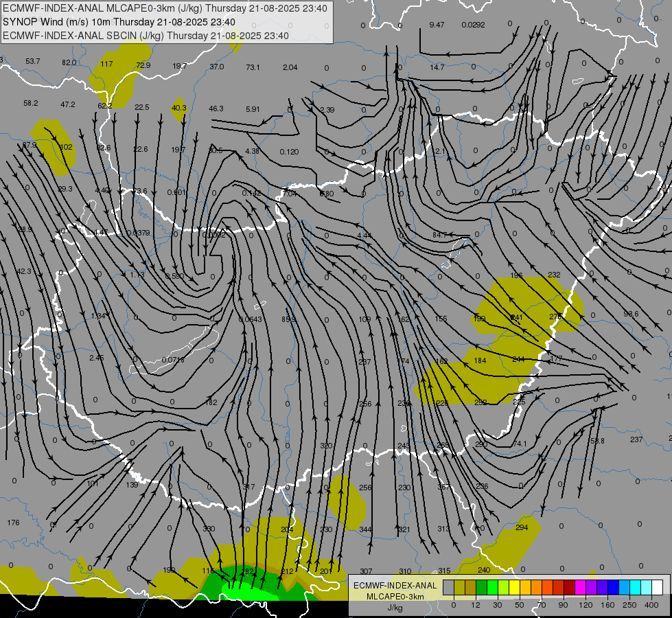This screenshot has height=618, width=672.
Task: Click the 176 grid value
Action: 13,523
